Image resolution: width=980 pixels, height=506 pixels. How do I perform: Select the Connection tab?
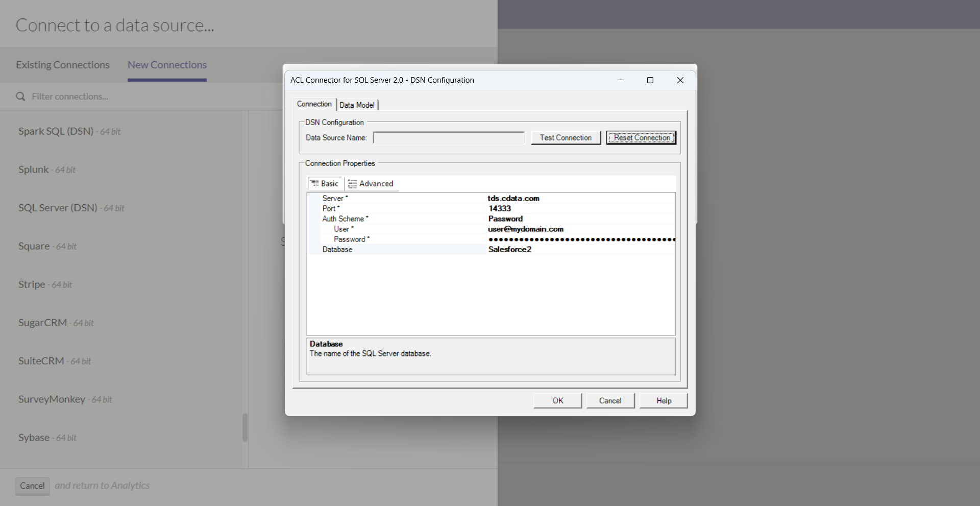pos(314,104)
